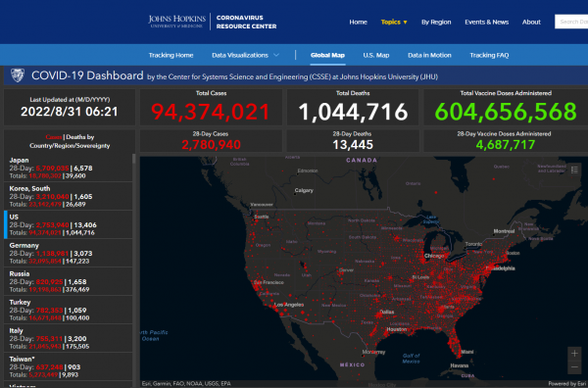This screenshot has height=388, width=588.
Task: Click the Johns Hopkins University logo
Action: 176,22
